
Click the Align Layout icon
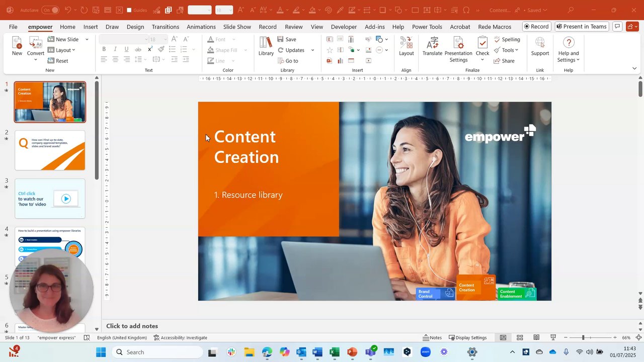coord(407,46)
